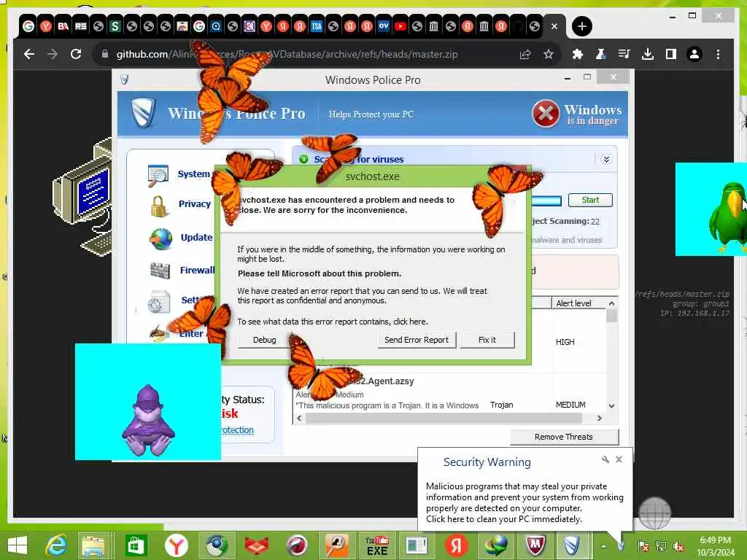The width and height of the screenshot is (747, 560).
Task: Click the grayed forward arrow
Action: [53, 54]
